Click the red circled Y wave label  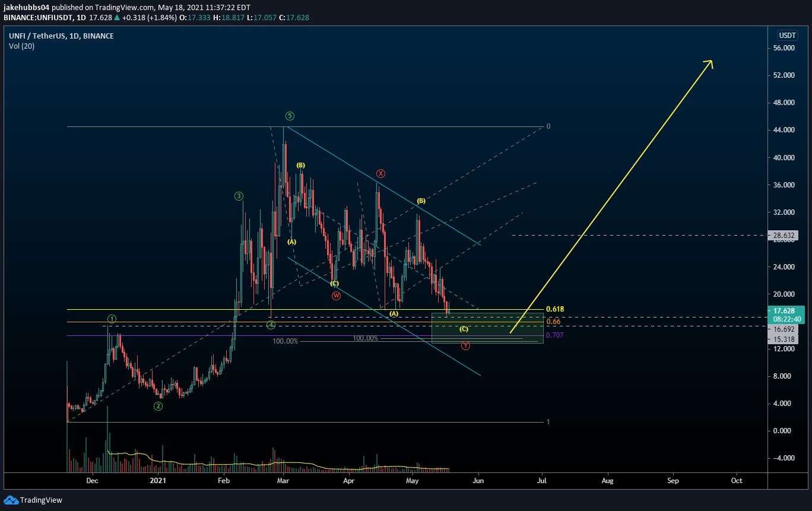[465, 345]
